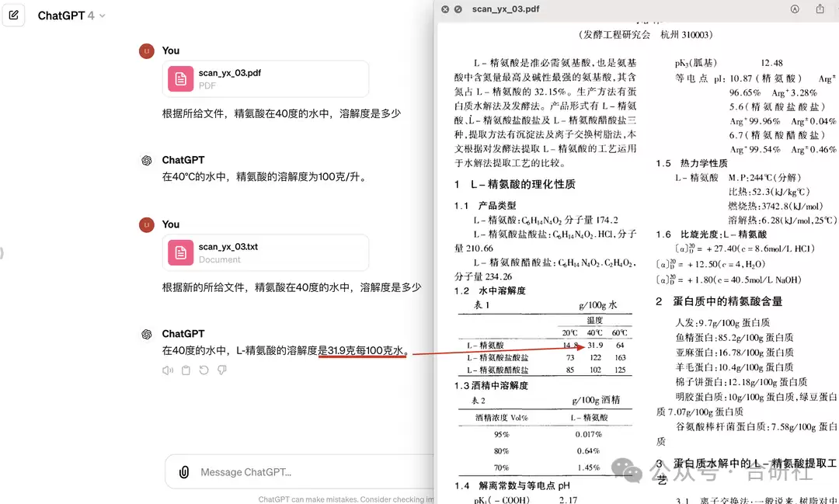Copy the last ChatGPT response
Screen dimensions: 839x504
tap(186, 370)
